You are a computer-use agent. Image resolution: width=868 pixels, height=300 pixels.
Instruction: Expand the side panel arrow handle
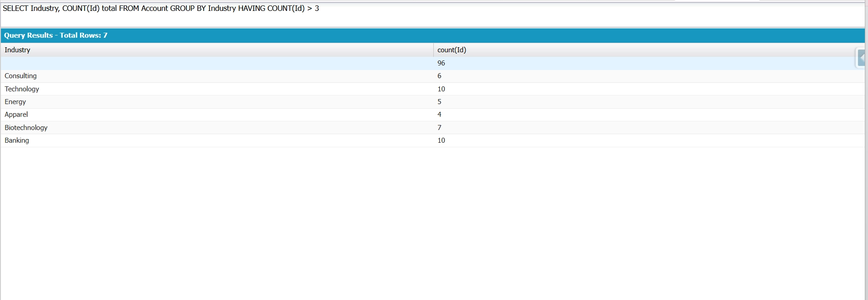tap(861, 58)
